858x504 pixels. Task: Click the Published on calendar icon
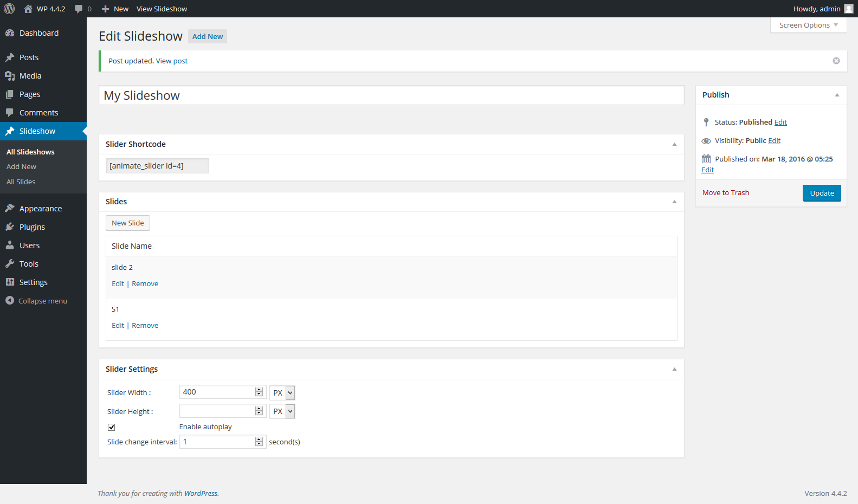pos(706,159)
